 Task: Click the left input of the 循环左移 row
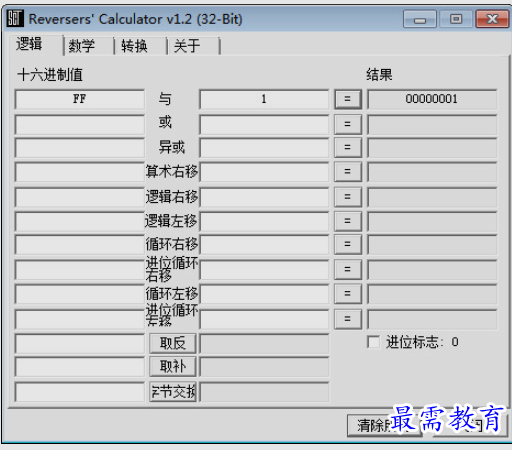pos(80,294)
